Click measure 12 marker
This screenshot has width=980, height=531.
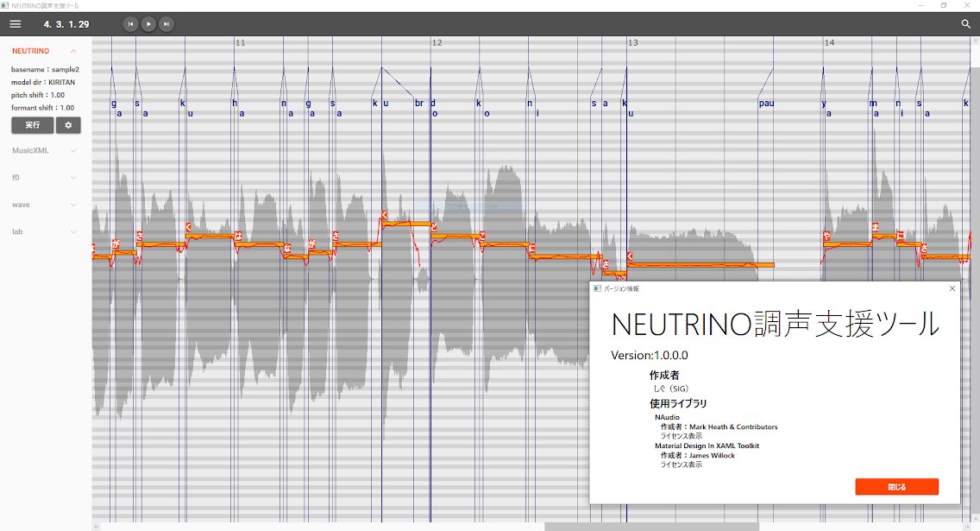coord(437,42)
